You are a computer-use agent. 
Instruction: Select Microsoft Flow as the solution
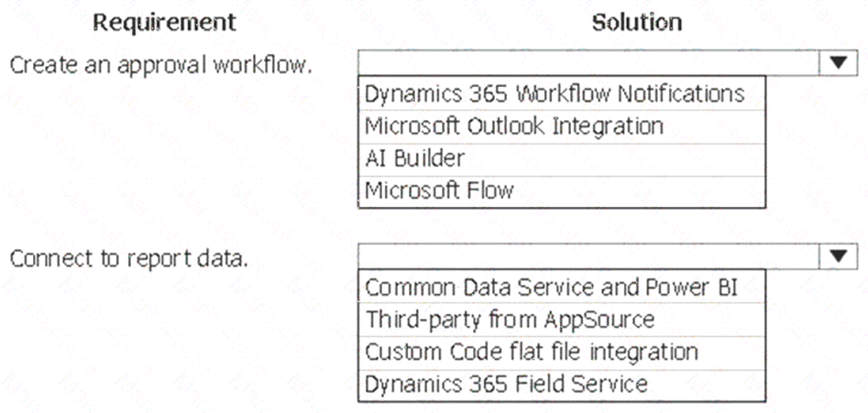pyautogui.click(x=562, y=191)
